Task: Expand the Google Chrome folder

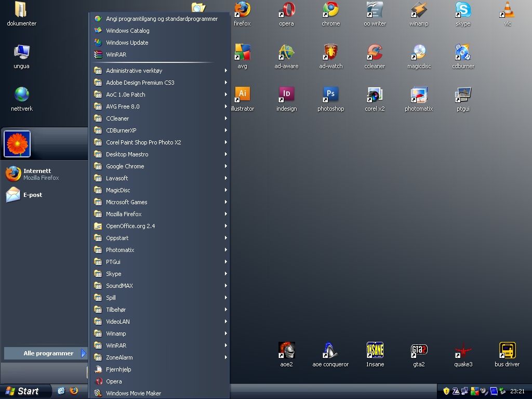Action: 160,166
